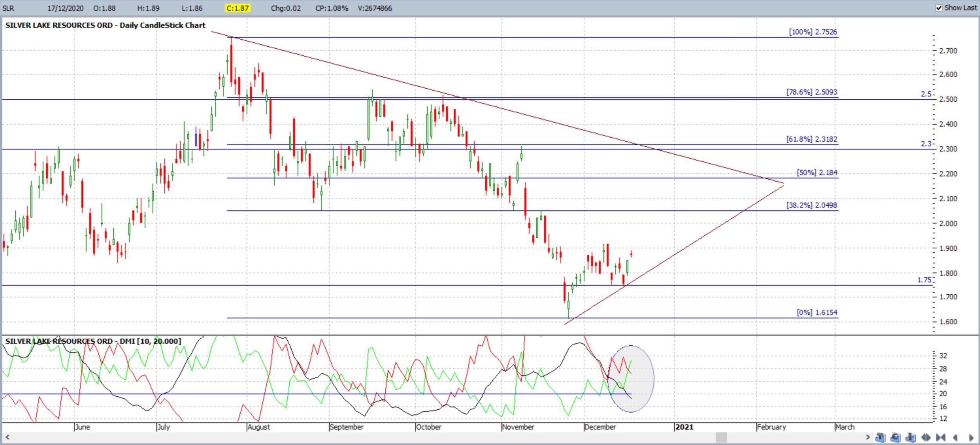Click the 32 value on DMI axis
Image resolution: width=980 pixels, height=445 pixels.
943,356
